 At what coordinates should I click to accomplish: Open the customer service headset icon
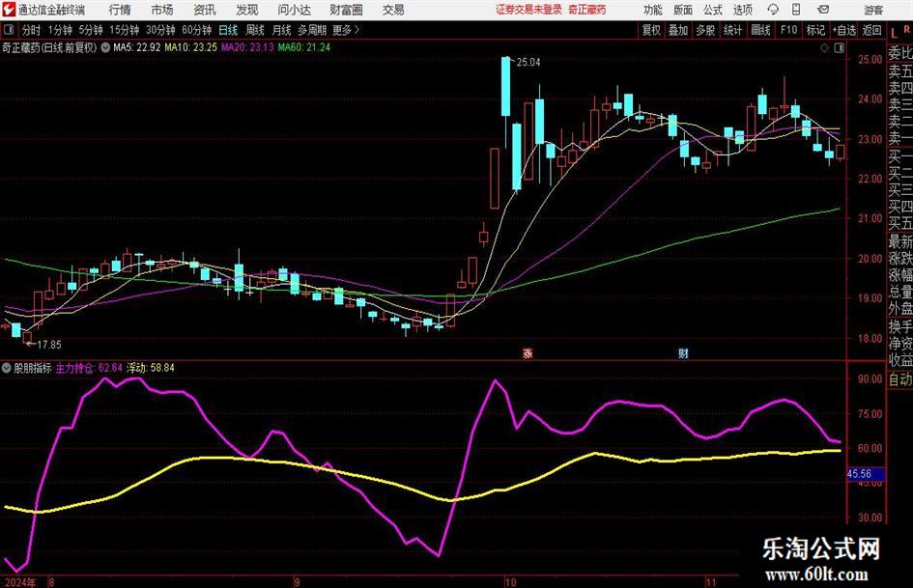773,10
